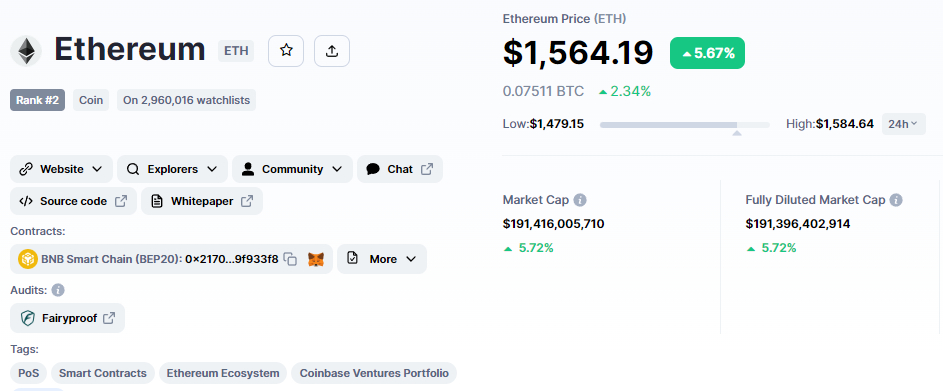Click the share upload icon

coord(332,51)
